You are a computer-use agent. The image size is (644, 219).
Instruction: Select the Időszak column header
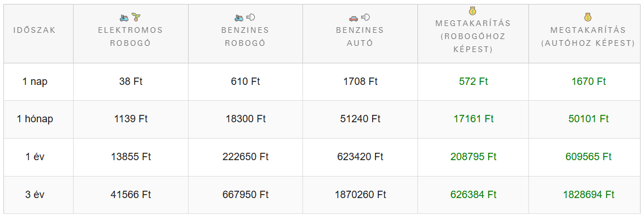point(35,31)
